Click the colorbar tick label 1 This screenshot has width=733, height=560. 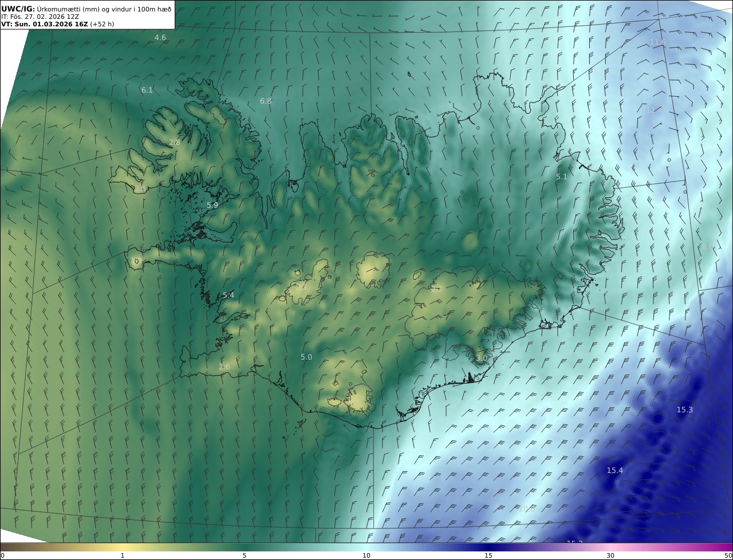pyautogui.click(x=123, y=555)
